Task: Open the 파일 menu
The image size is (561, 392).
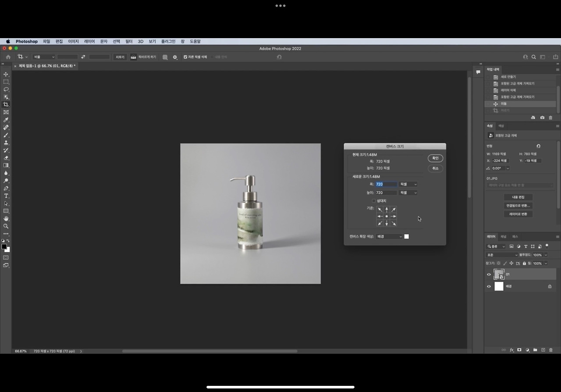Action: pyautogui.click(x=46, y=41)
